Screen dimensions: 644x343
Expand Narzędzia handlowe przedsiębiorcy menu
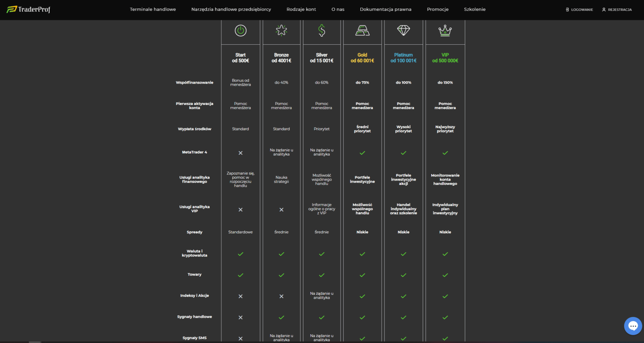pos(231,9)
